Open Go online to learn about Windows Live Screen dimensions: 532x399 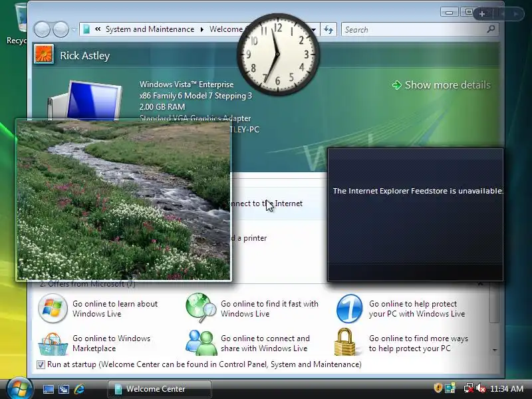point(115,309)
